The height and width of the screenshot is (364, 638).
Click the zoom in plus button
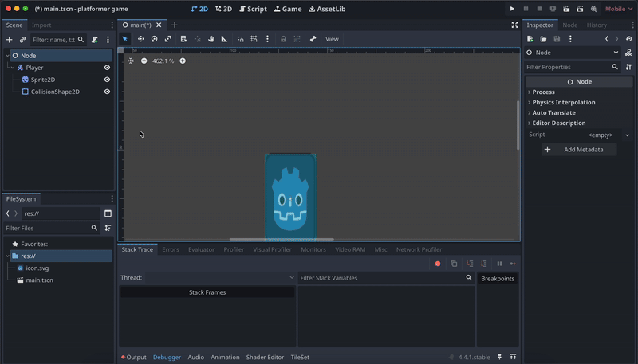point(183,61)
